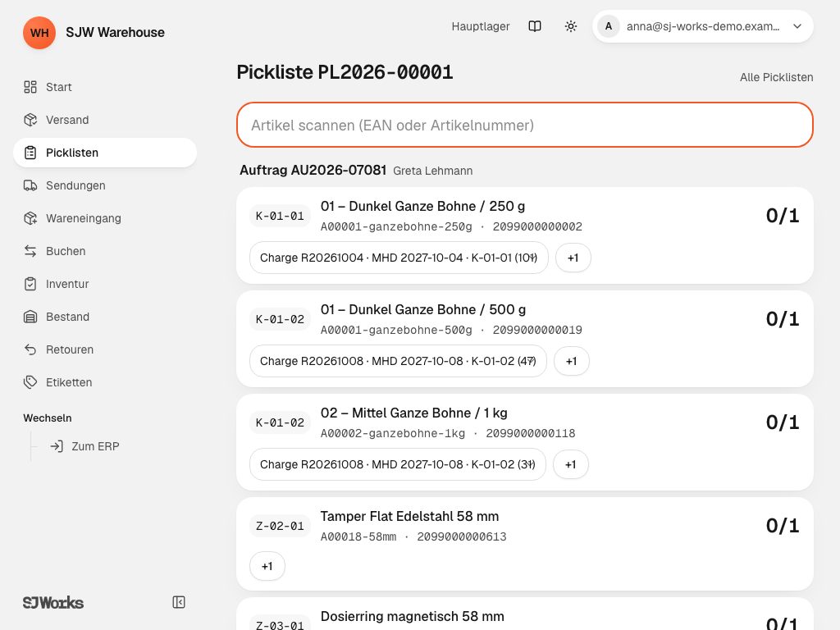Screen dimensions: 840x630
Task: Expand the anna@sj-works-demo account dropdown
Action: pyautogui.click(x=703, y=26)
